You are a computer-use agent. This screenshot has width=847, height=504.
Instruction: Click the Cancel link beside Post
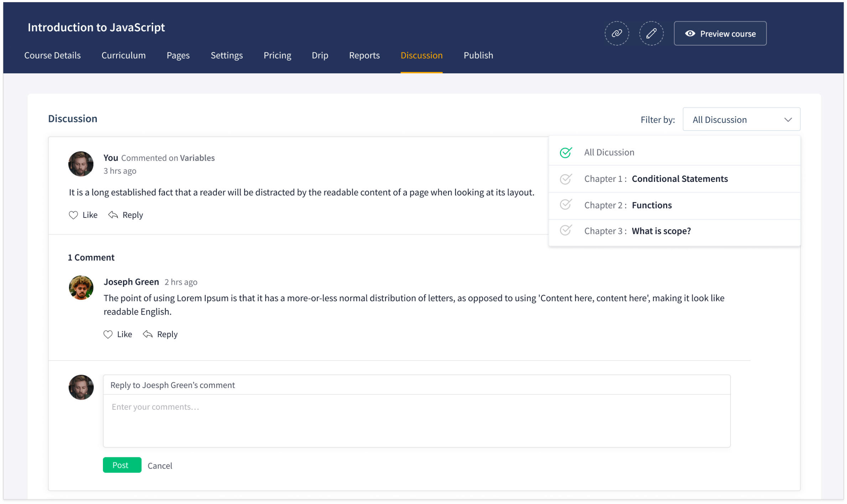[160, 466]
